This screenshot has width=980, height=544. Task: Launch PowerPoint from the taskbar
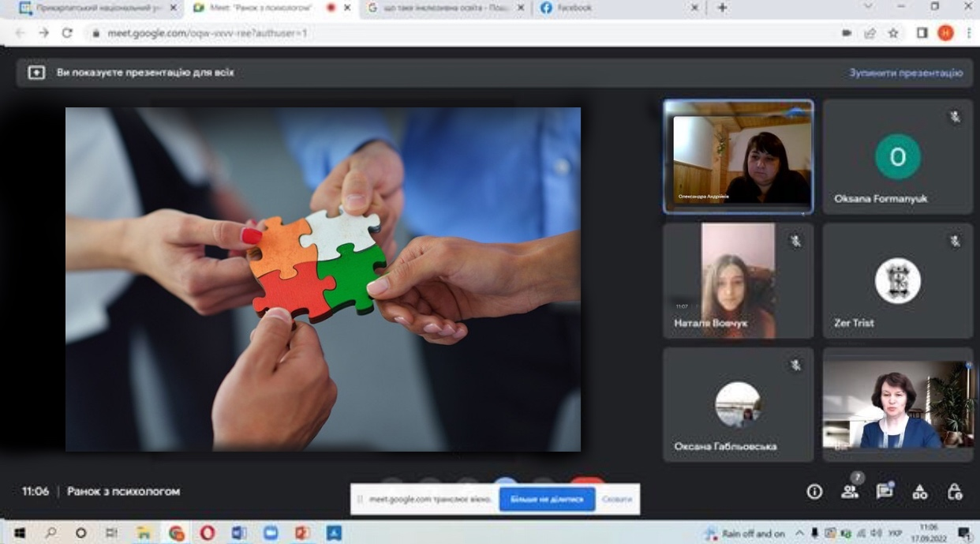point(302,533)
